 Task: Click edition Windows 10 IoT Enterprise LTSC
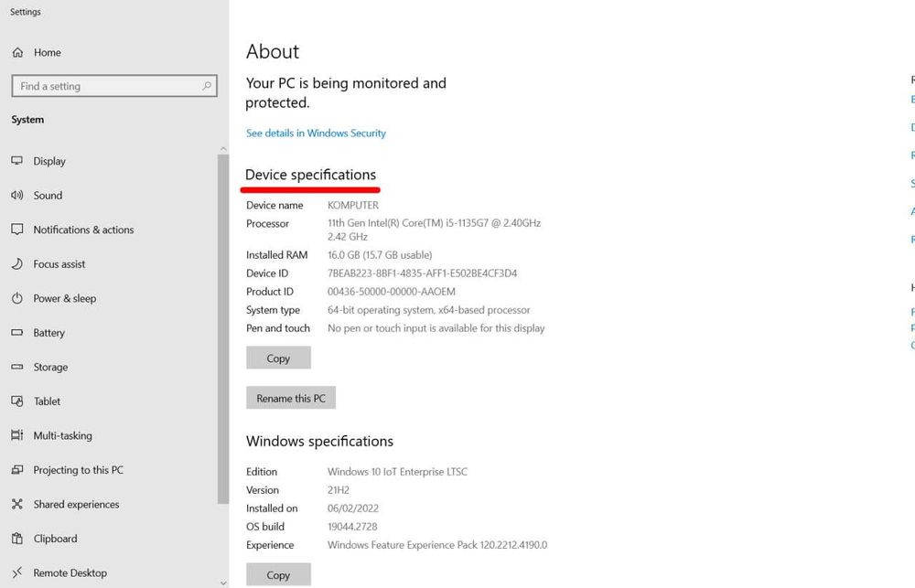click(397, 471)
